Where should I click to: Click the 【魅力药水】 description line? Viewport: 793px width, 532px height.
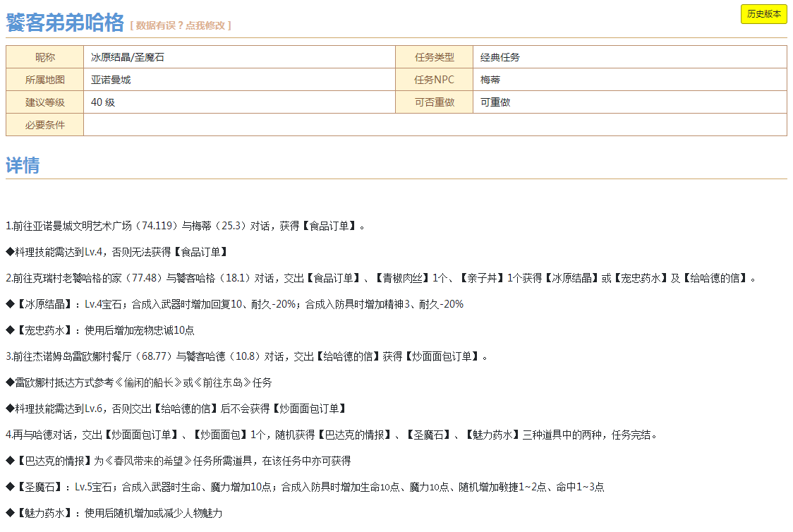click(x=114, y=513)
